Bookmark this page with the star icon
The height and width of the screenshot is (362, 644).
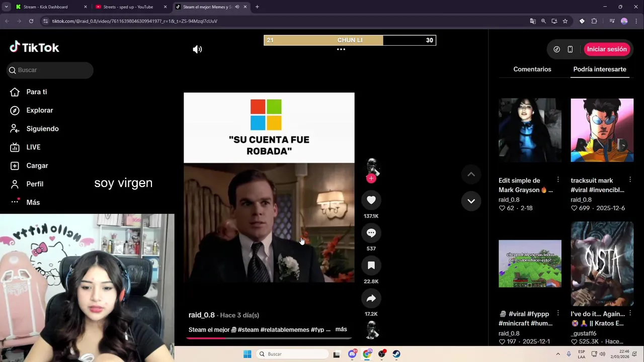coord(565,21)
